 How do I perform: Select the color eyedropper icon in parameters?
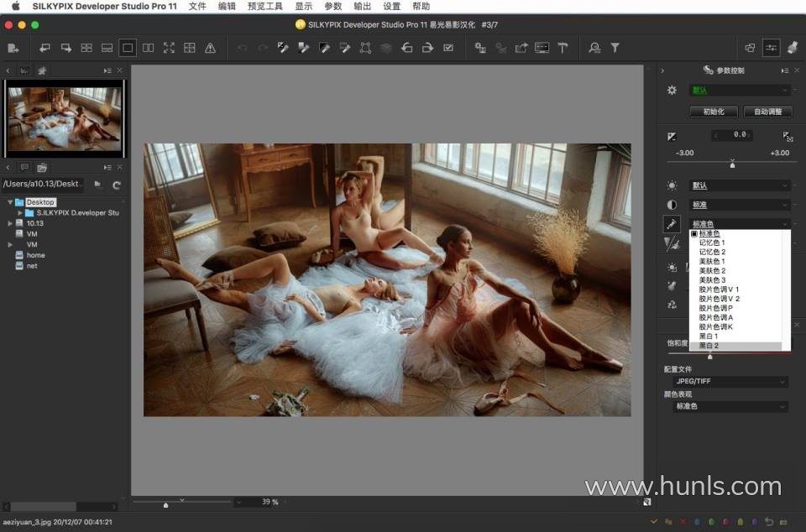(672, 224)
